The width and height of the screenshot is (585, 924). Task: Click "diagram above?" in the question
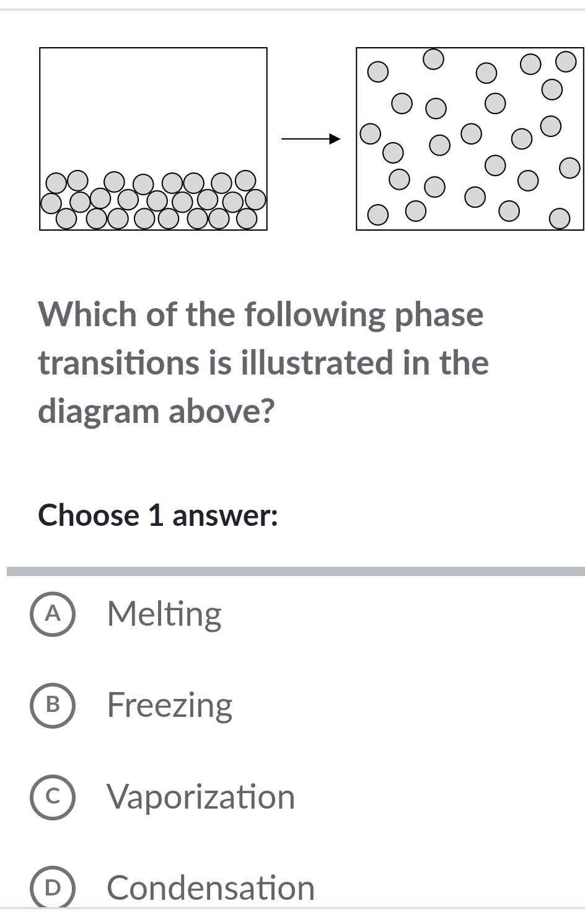156,411
